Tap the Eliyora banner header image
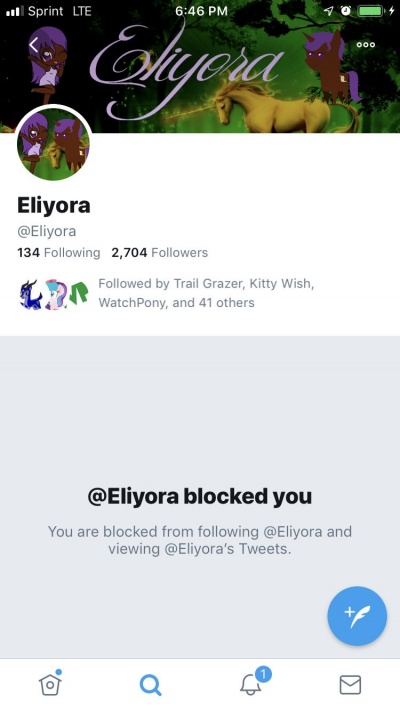 200,66
